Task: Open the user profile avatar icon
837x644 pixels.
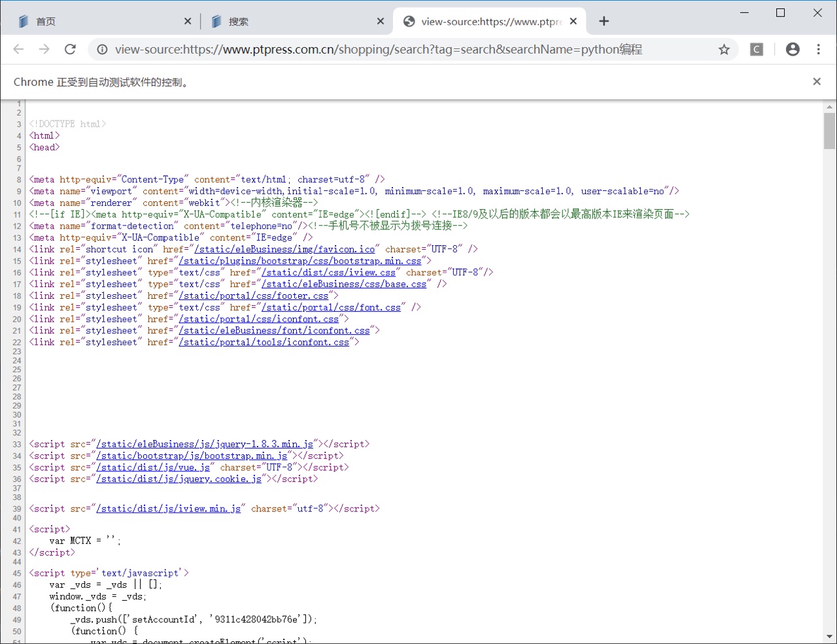Action: tap(793, 49)
